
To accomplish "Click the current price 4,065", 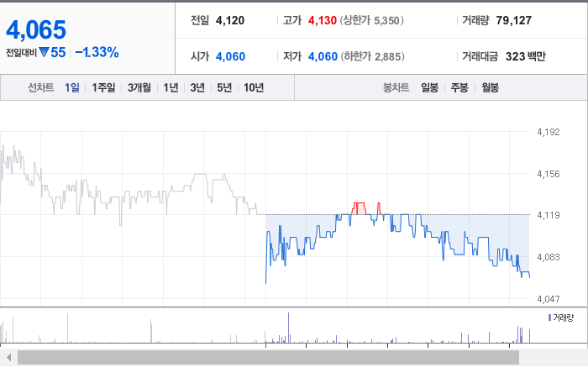I will (x=36, y=29).
